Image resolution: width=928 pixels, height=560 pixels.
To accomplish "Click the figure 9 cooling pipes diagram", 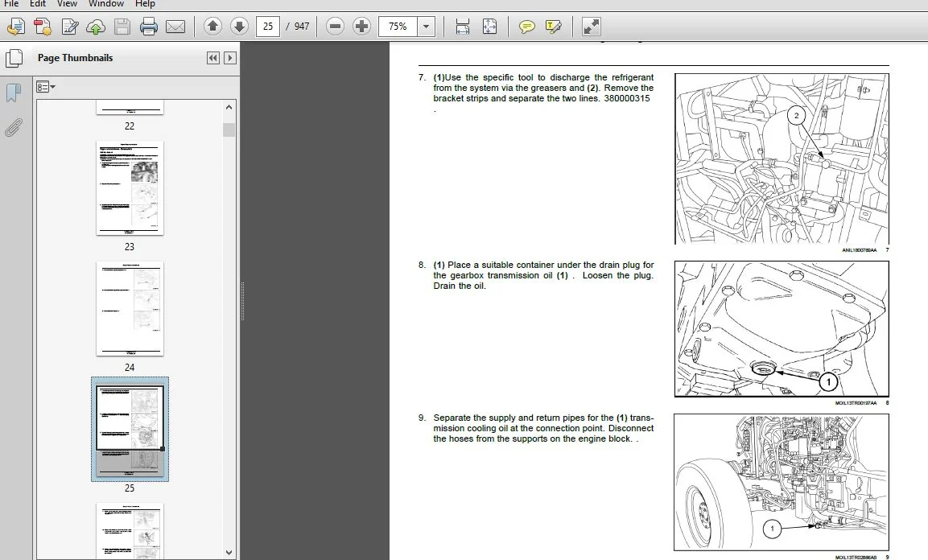I will 782,482.
